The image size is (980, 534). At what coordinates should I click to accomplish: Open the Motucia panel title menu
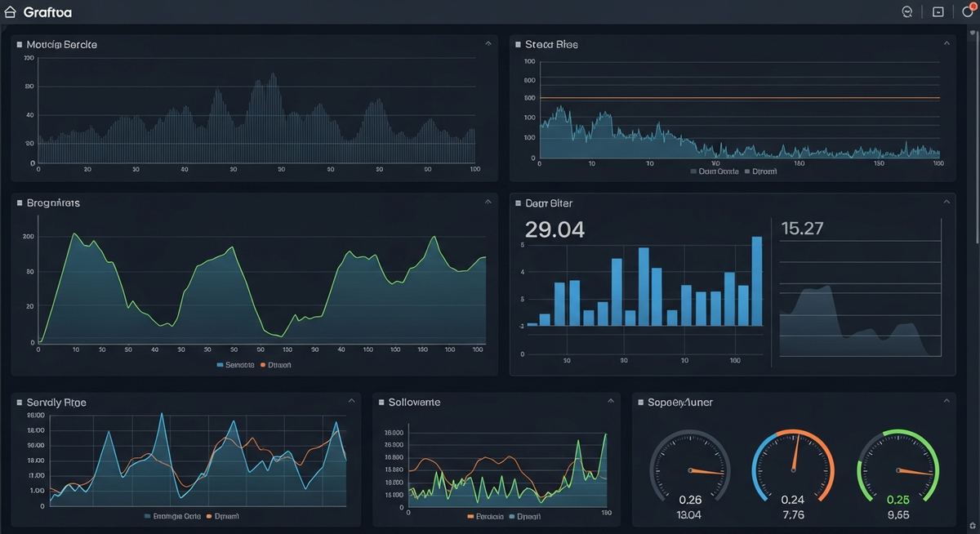[x=61, y=44]
